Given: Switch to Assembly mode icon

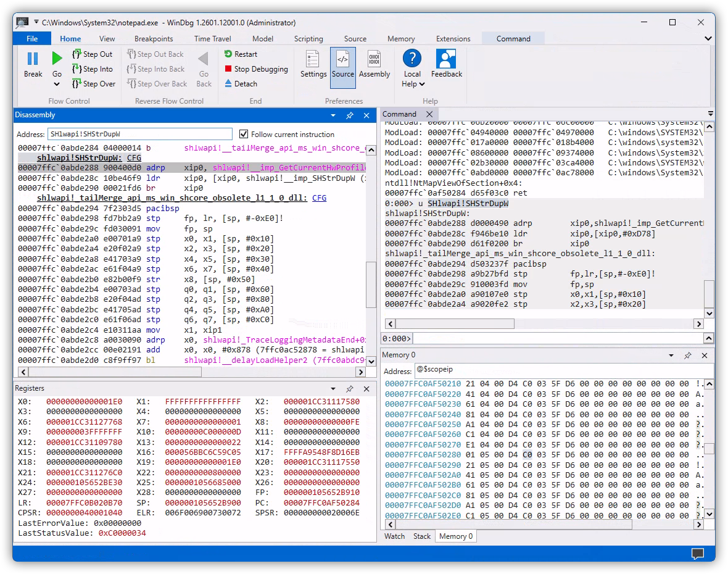Looking at the screenshot, I should tap(374, 59).
